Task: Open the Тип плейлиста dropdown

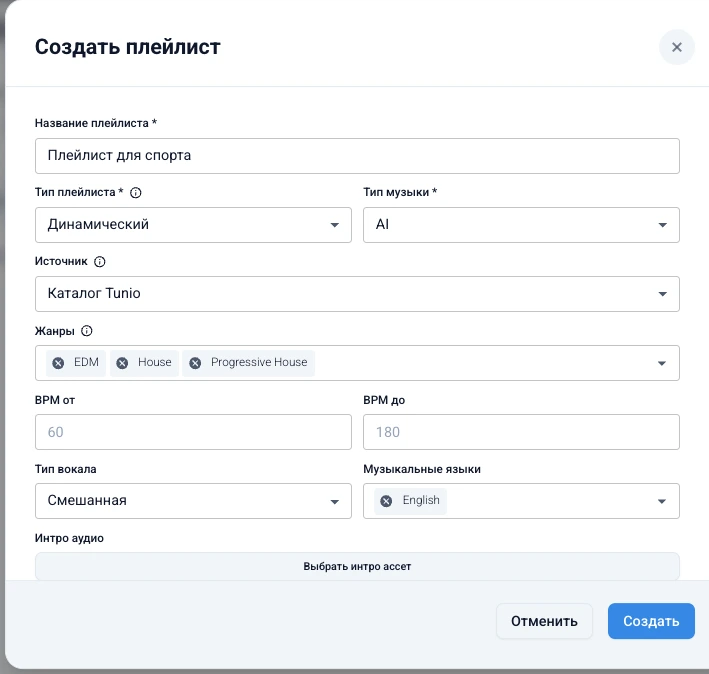Action: tap(193, 225)
